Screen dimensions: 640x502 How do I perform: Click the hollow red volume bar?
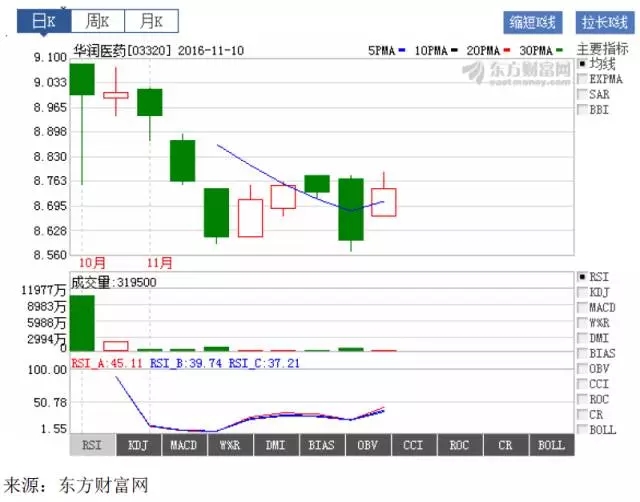click(x=116, y=346)
